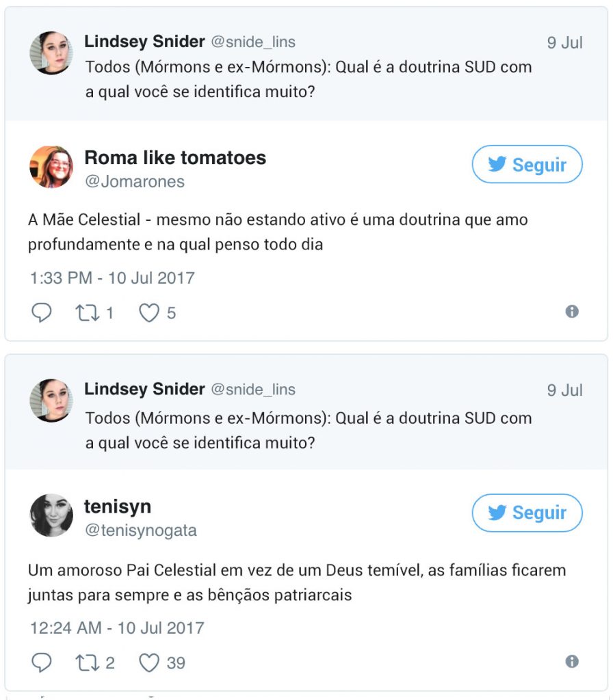Open tenisyn's profile picture

(51, 515)
